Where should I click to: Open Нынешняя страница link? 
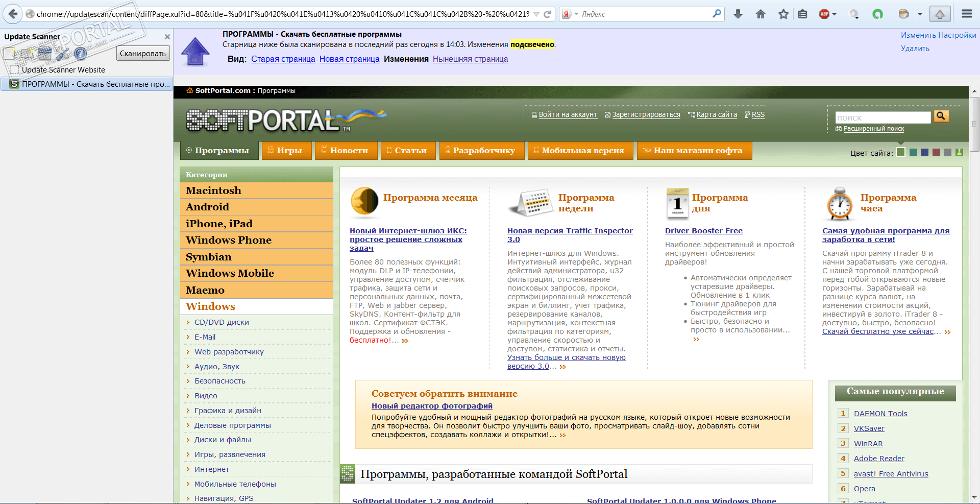click(x=470, y=59)
